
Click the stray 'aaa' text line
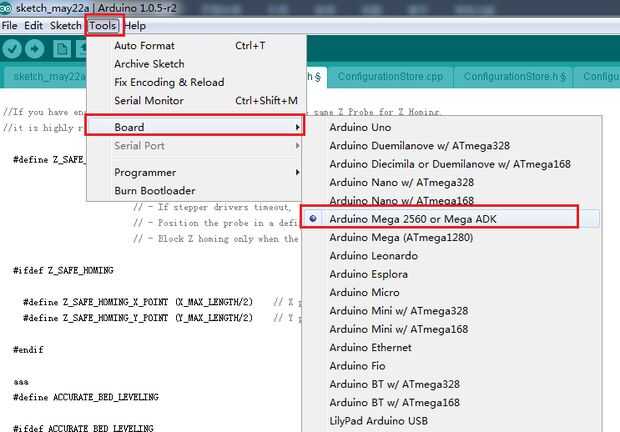coord(21,382)
